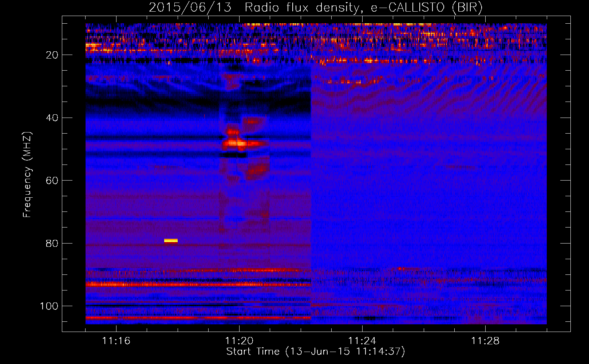
Task: Click the '80' frequency tick label
Action: click(x=52, y=244)
